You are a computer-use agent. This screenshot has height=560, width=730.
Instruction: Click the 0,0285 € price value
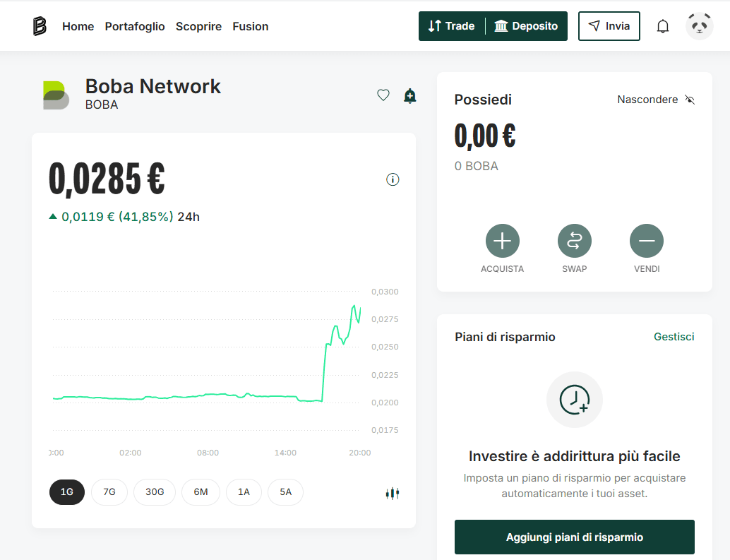pos(107,179)
